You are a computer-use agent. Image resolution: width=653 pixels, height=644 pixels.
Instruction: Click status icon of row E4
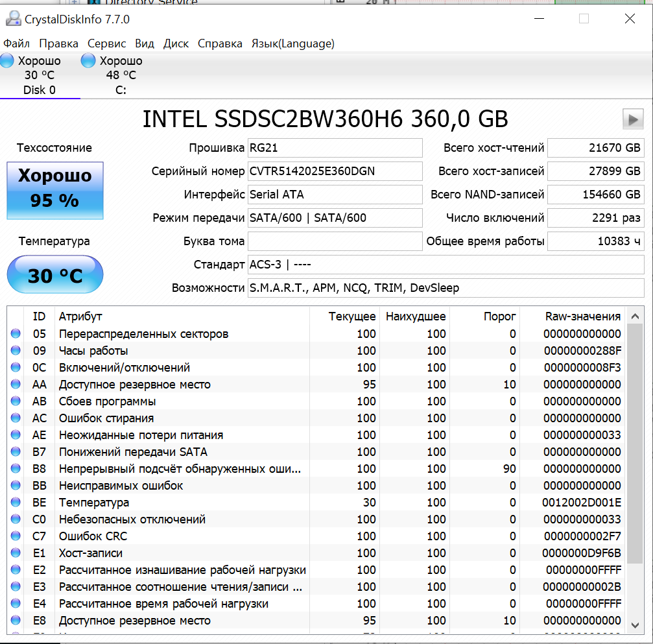click(16, 603)
